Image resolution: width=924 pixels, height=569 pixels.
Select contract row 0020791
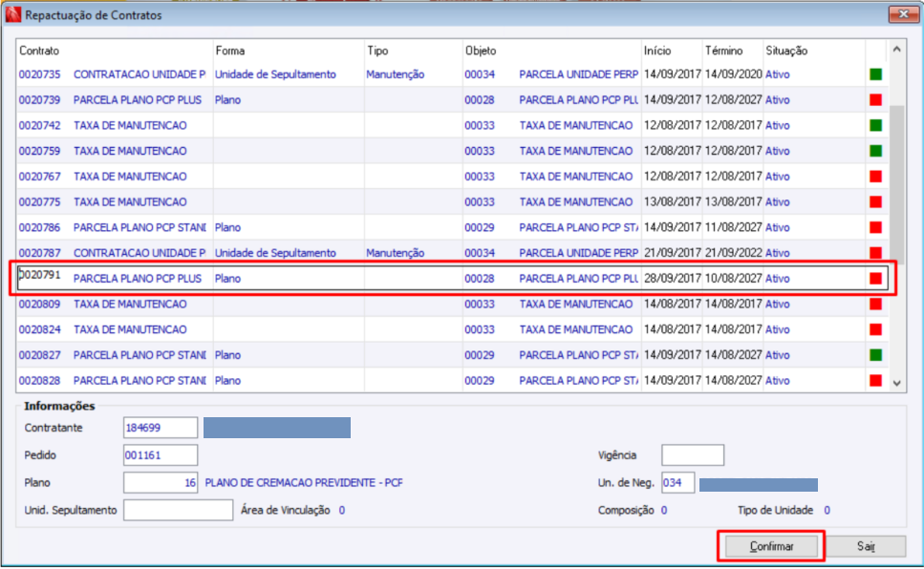click(x=452, y=278)
